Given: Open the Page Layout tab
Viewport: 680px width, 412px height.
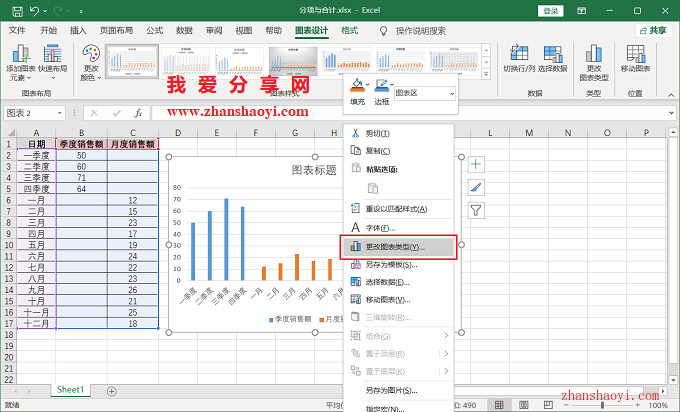Looking at the screenshot, I should click(116, 30).
